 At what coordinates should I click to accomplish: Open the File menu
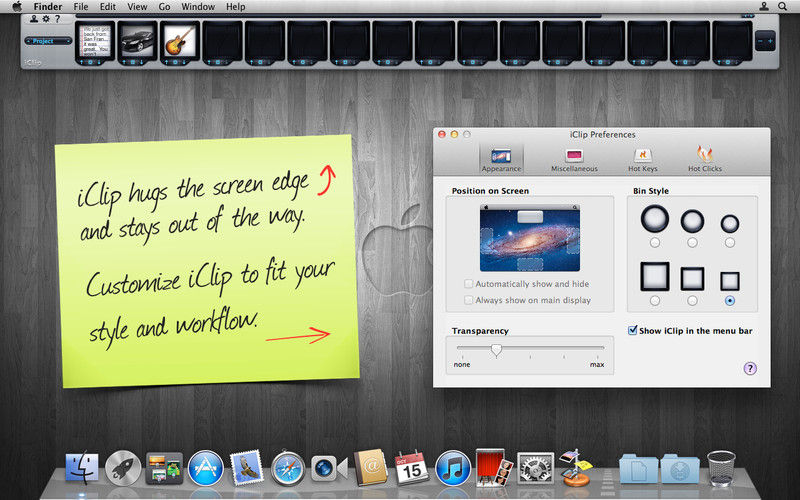[x=81, y=7]
